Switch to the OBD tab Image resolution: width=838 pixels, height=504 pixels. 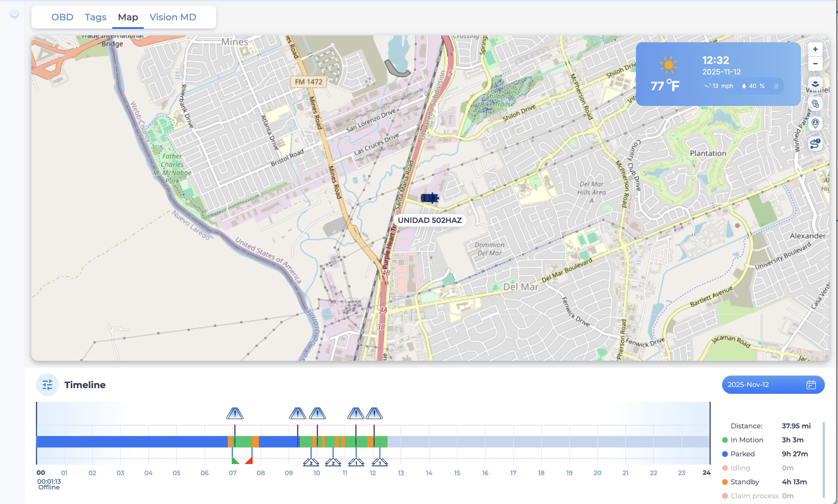point(62,17)
